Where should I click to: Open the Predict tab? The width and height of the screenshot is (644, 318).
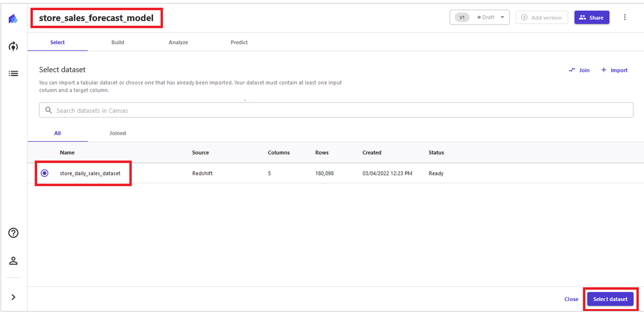pyautogui.click(x=239, y=42)
